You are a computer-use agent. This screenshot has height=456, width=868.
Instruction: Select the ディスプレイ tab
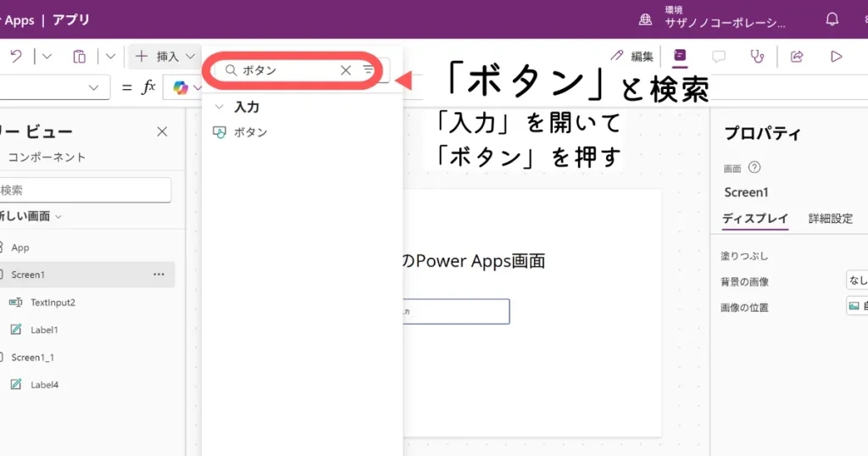pos(754,219)
